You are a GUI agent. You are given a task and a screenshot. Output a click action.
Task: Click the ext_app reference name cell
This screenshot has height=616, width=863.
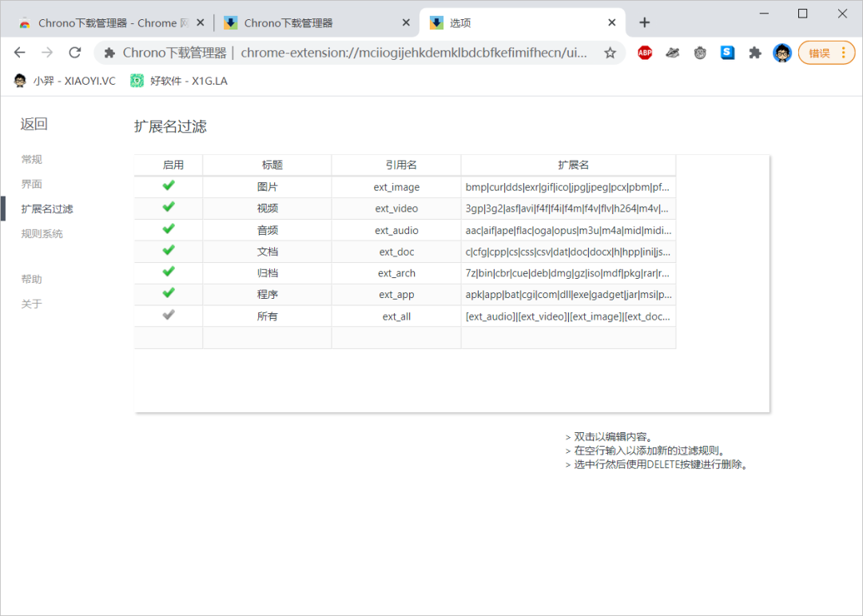396,295
